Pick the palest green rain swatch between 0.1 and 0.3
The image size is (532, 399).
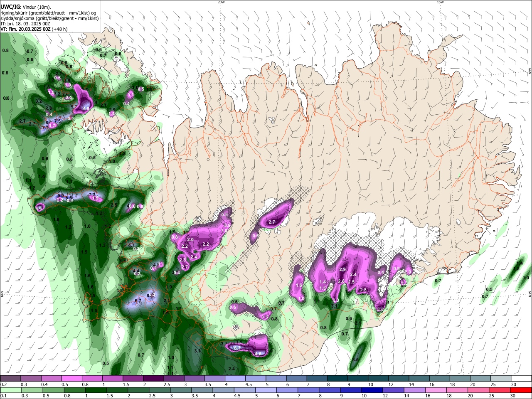tap(10, 390)
